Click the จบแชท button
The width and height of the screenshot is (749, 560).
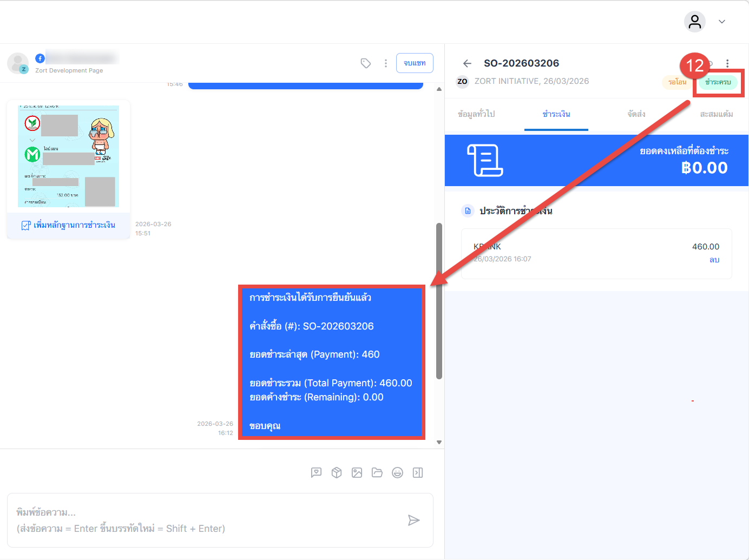[415, 63]
